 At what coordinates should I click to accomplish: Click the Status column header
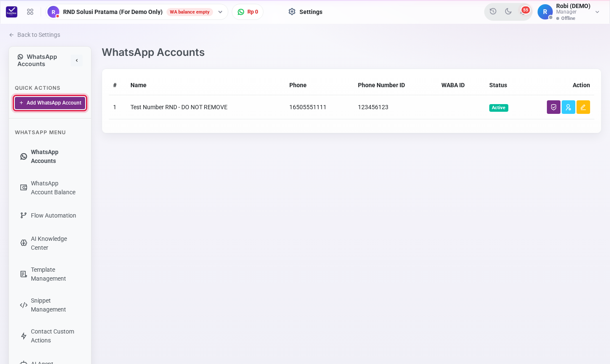(498, 85)
